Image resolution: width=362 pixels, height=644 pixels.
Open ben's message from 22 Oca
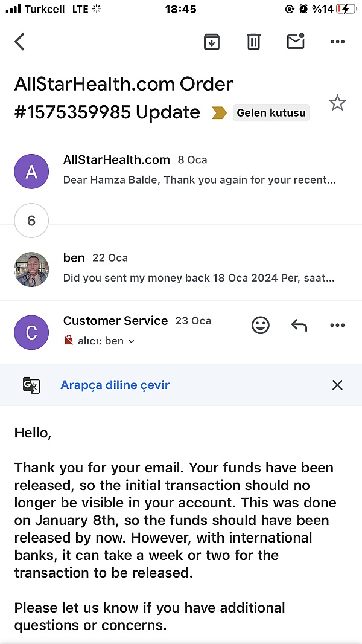(199, 268)
